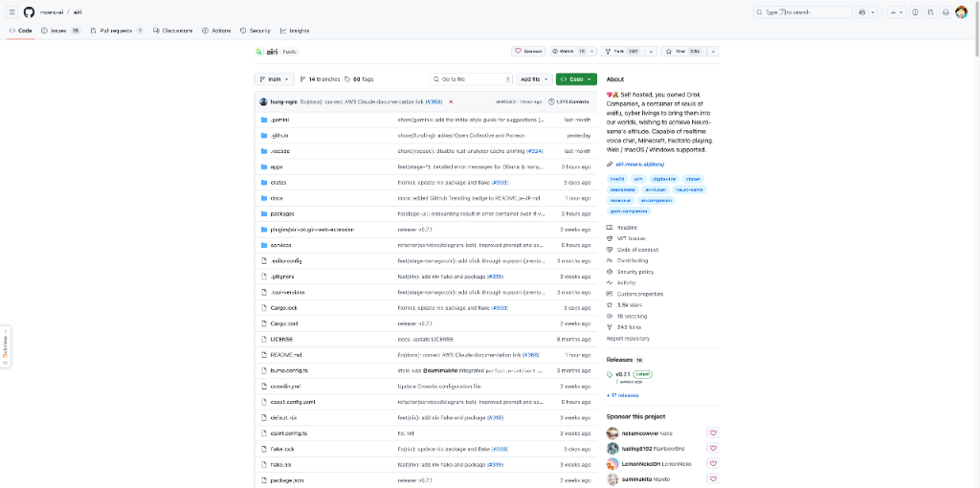Image resolution: width=980 pixels, height=488 pixels.
Task: Click the Go to file search field
Action: coord(472,79)
